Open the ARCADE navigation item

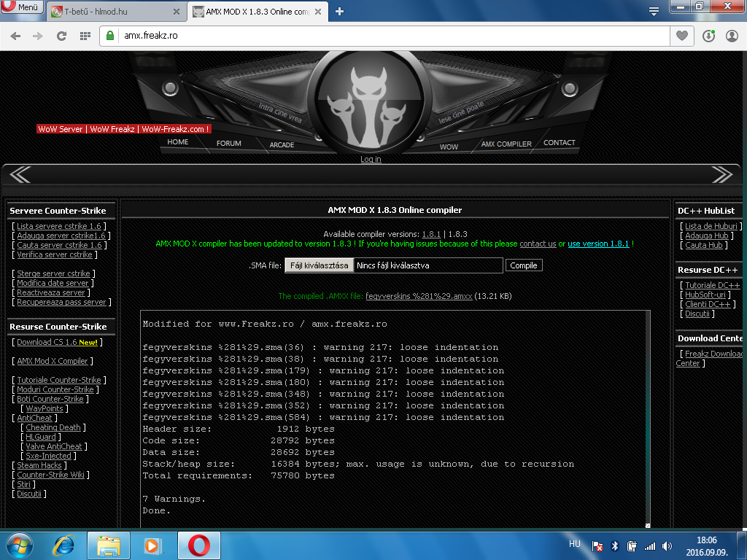click(282, 145)
